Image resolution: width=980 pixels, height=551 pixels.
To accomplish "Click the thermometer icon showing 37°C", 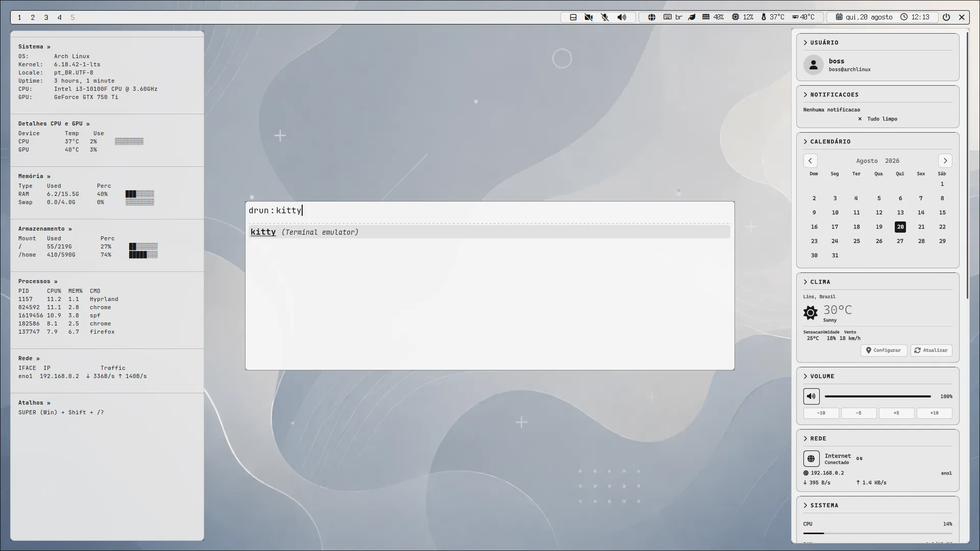I will point(764,17).
